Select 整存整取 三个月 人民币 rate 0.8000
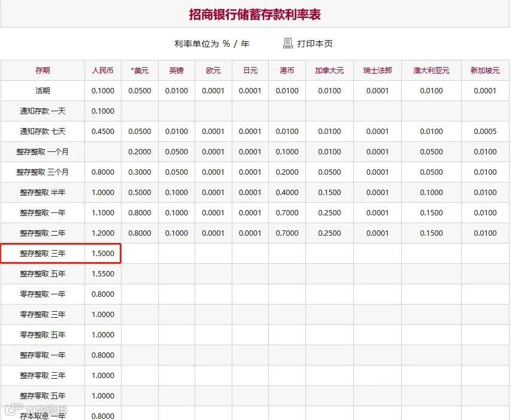512x420 pixels. coord(103,172)
